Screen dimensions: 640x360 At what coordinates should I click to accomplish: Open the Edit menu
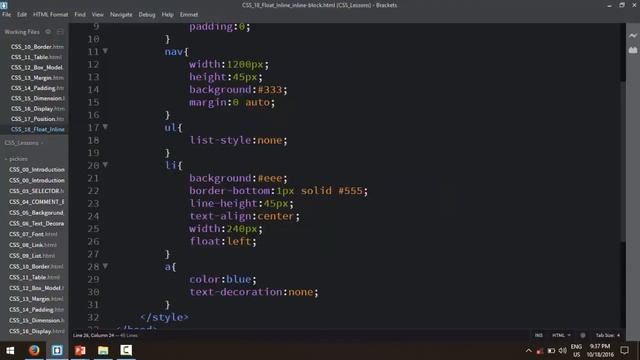(x=22, y=14)
